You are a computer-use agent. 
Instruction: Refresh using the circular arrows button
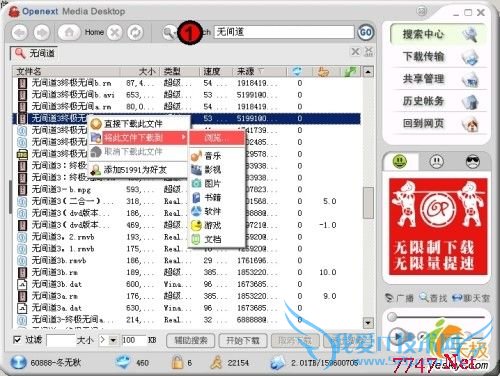coord(135,33)
